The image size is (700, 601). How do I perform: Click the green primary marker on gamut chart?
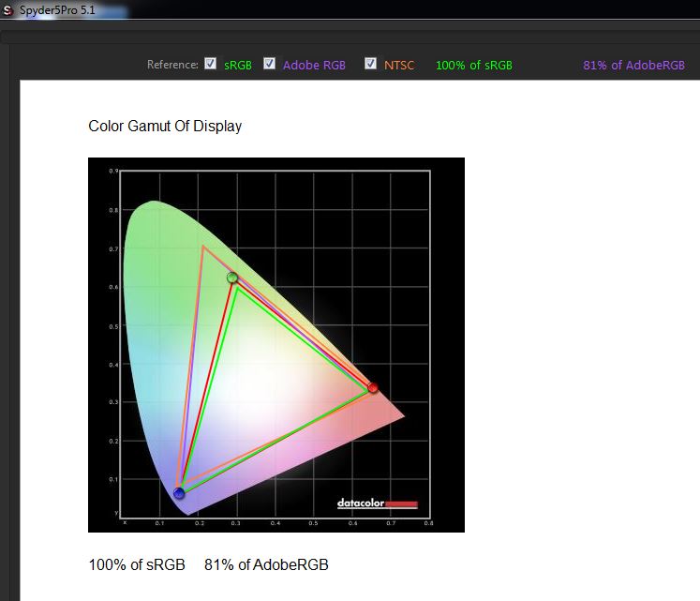tap(232, 278)
